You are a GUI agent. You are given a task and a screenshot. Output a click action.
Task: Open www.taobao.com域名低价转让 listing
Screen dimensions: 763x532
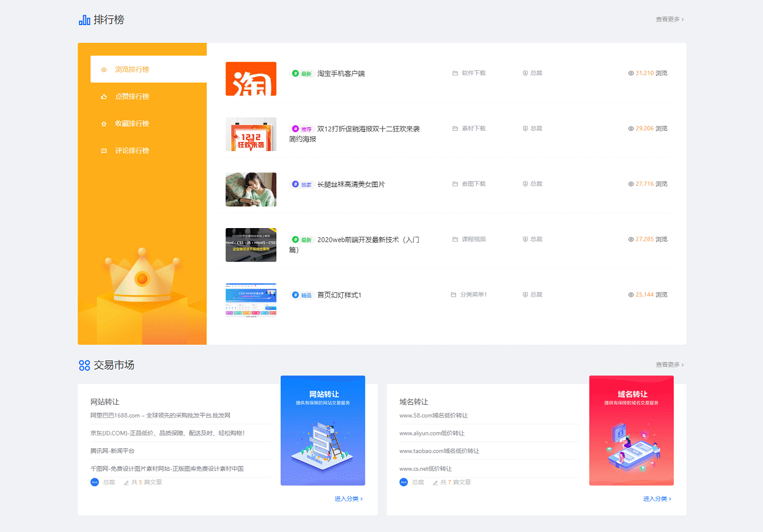pyautogui.click(x=439, y=451)
